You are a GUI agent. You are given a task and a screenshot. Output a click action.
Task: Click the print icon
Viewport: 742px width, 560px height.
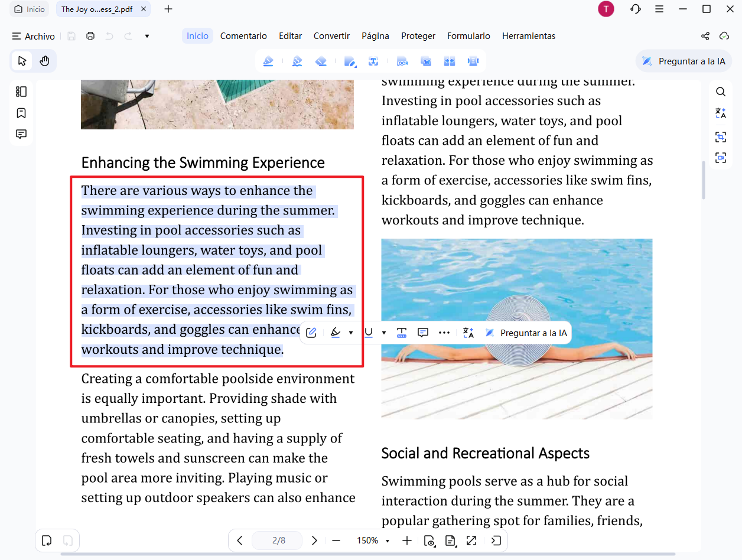pyautogui.click(x=90, y=36)
